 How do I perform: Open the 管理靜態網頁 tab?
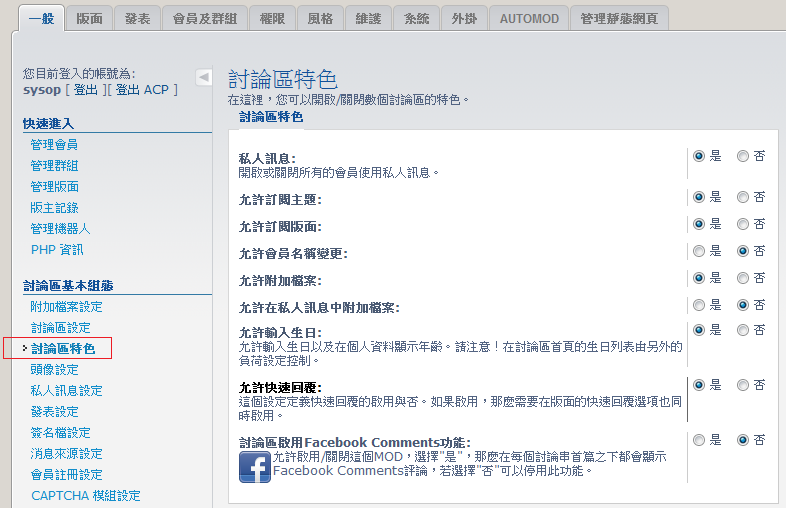[x=618, y=18]
